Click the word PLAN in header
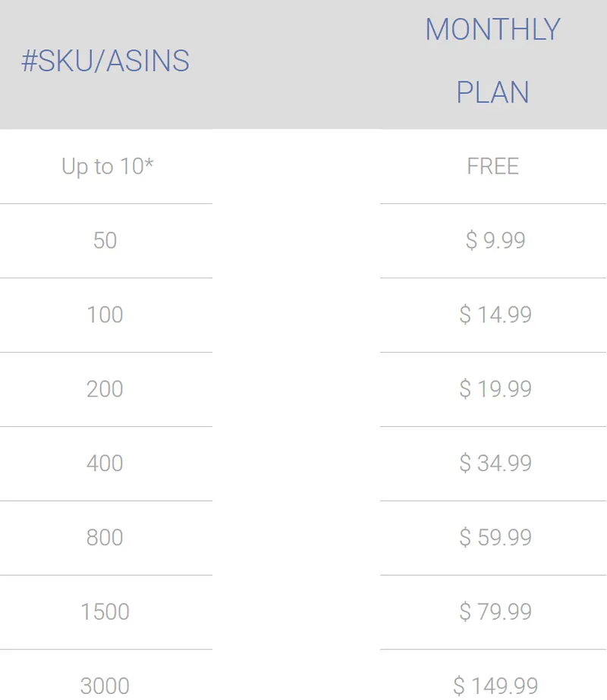Viewport: 607px width, 700px height. click(492, 93)
